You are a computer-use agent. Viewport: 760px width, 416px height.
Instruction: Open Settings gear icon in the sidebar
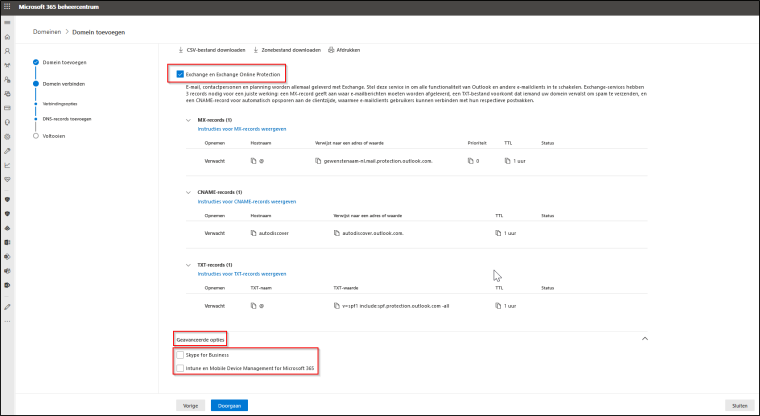7,137
